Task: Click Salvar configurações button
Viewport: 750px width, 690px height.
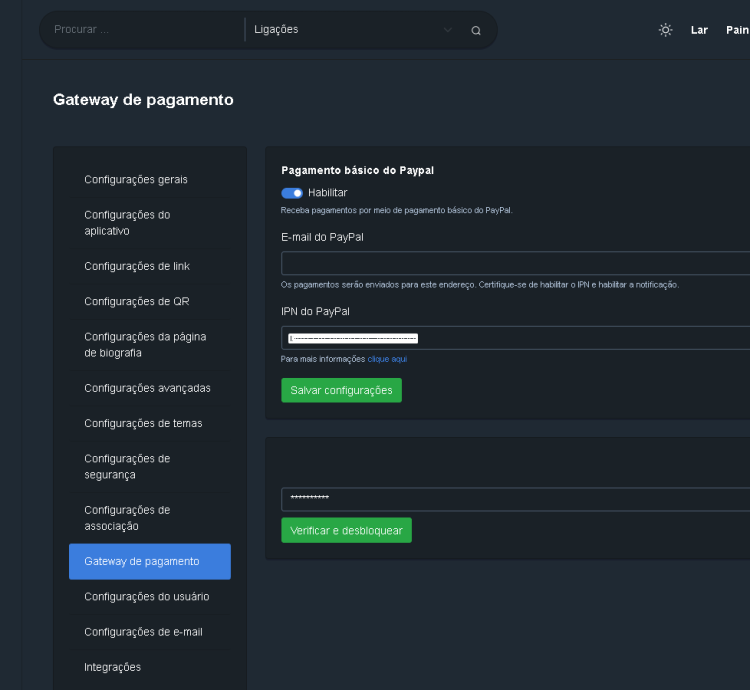Action: (x=341, y=390)
